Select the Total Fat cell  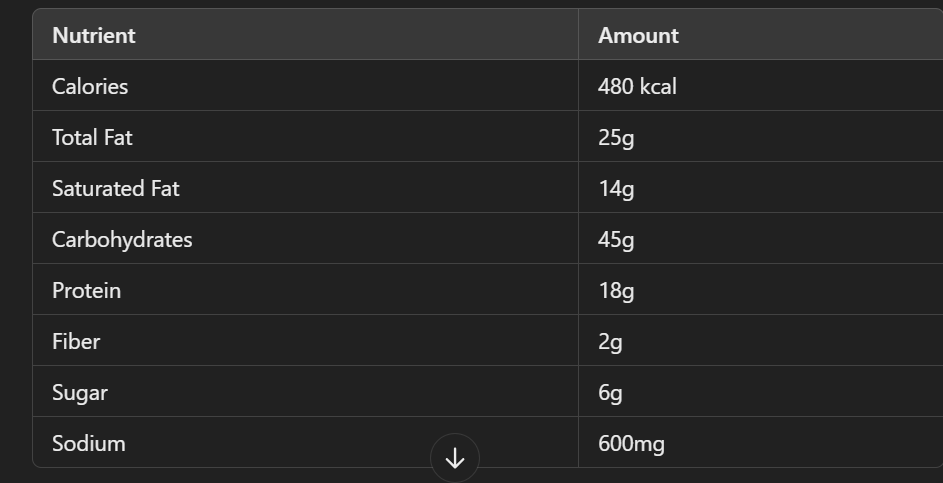pyautogui.click(x=92, y=138)
